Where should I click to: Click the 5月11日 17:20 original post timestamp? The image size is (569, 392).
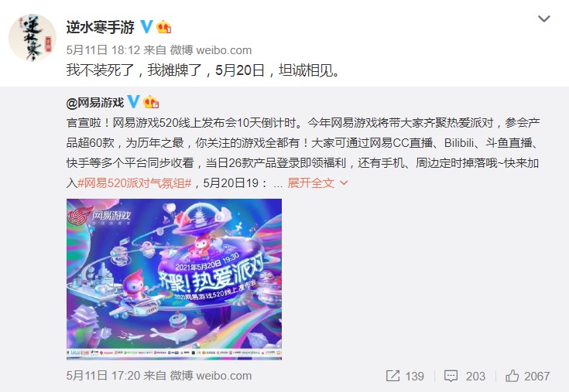pos(103,376)
